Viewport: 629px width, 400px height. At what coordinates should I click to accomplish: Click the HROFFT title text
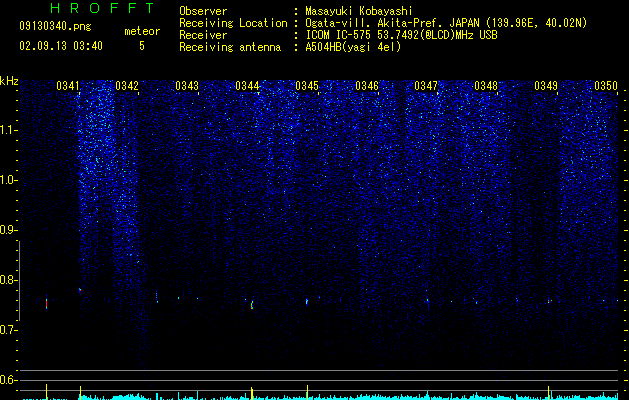point(102,8)
